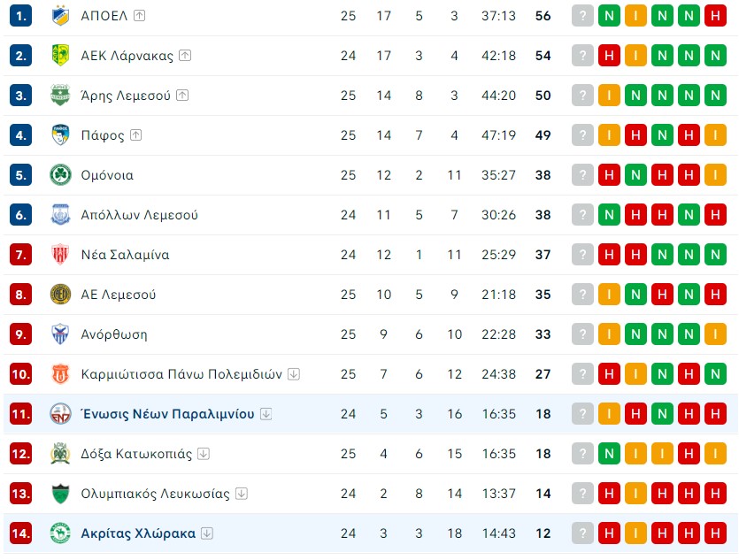Click the ΑΠΟΕΛ team crest icon
This screenshot has height=560, width=739.
(x=60, y=16)
